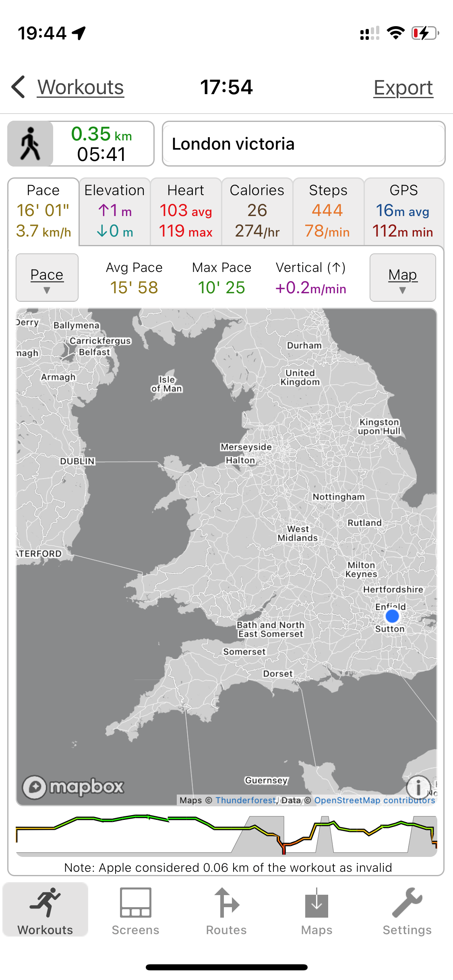Expand the Pace chart dropdown
The height and width of the screenshot is (980, 453).
(x=47, y=278)
